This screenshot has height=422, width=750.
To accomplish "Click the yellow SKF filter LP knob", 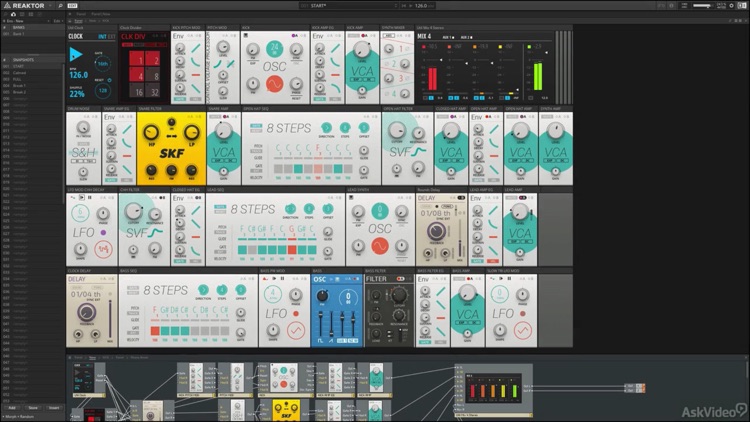I will pyautogui.click(x=191, y=133).
